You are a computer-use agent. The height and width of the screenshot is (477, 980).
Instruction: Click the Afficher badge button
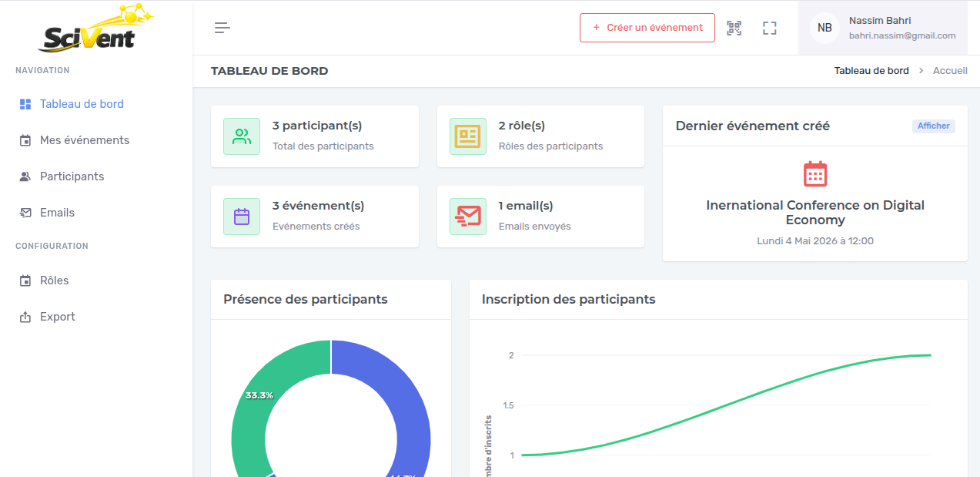pos(933,126)
